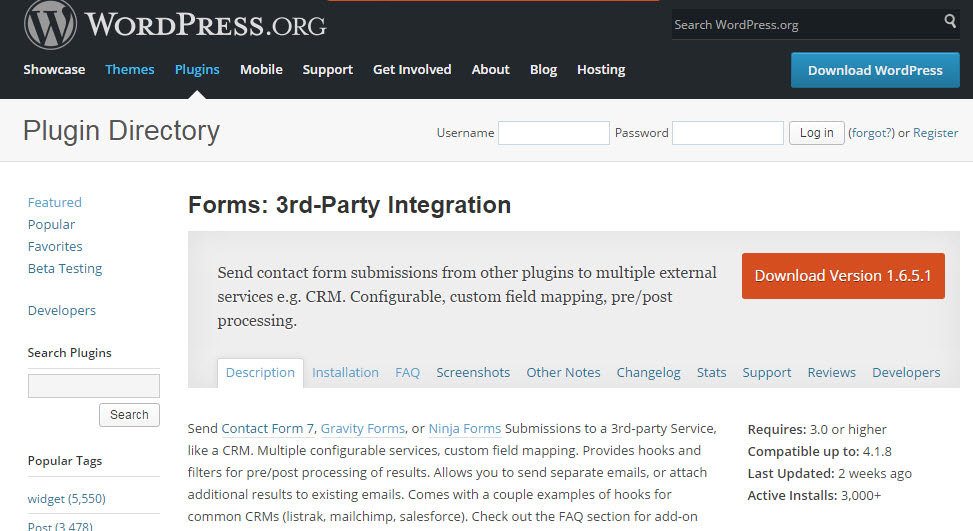The width and height of the screenshot is (973, 531).
Task: Open the Developers link in the sidebar
Action: tap(61, 310)
